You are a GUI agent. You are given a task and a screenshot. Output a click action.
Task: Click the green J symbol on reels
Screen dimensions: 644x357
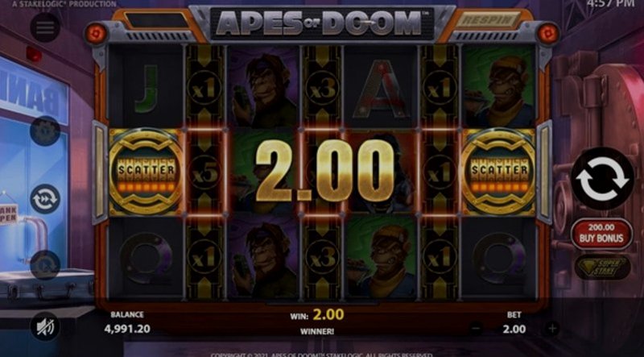pos(147,89)
